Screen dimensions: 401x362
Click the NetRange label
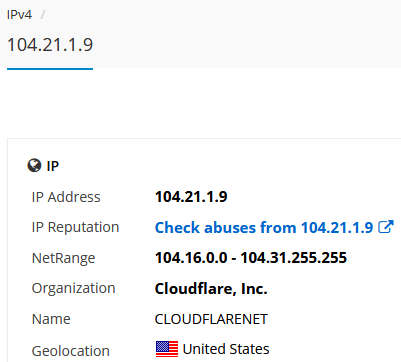click(x=63, y=258)
